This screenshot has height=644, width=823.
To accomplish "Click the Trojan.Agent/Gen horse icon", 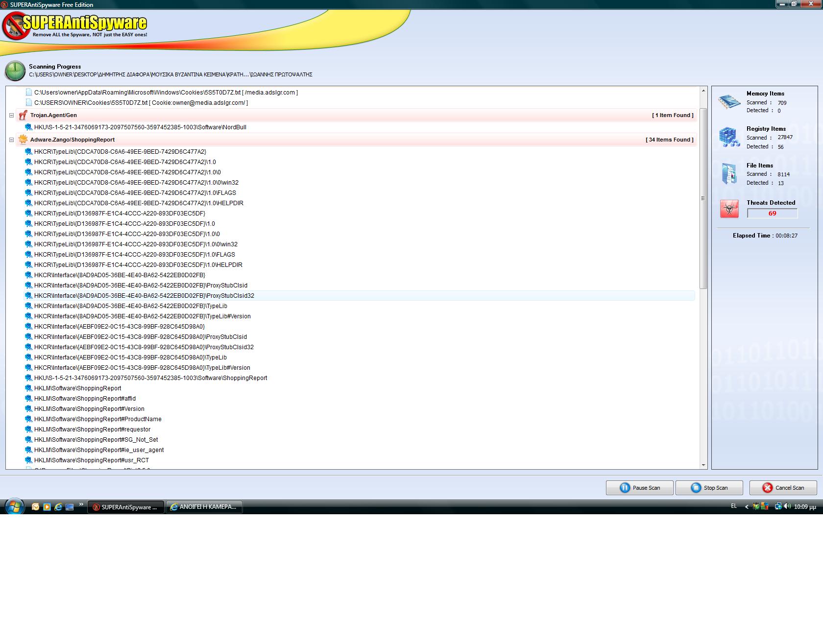I will (x=23, y=115).
